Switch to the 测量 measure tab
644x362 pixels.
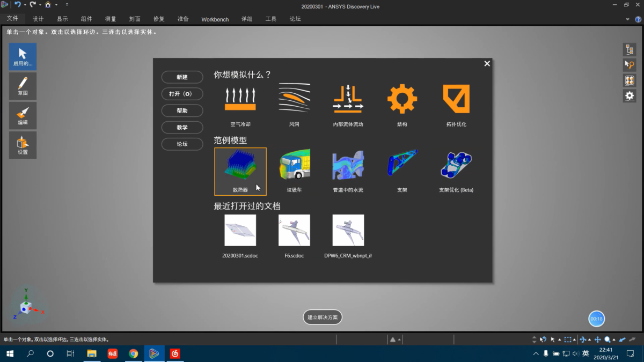pyautogui.click(x=111, y=19)
